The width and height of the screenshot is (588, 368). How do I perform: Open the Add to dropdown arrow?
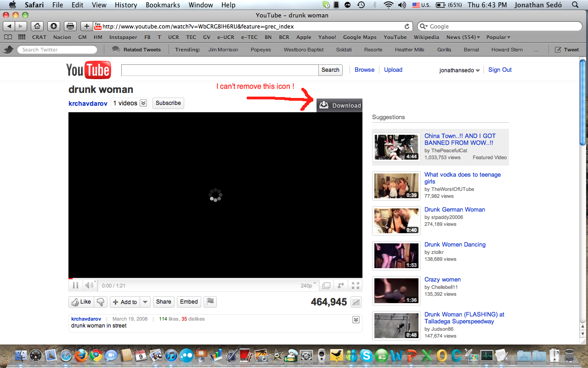[145, 302]
